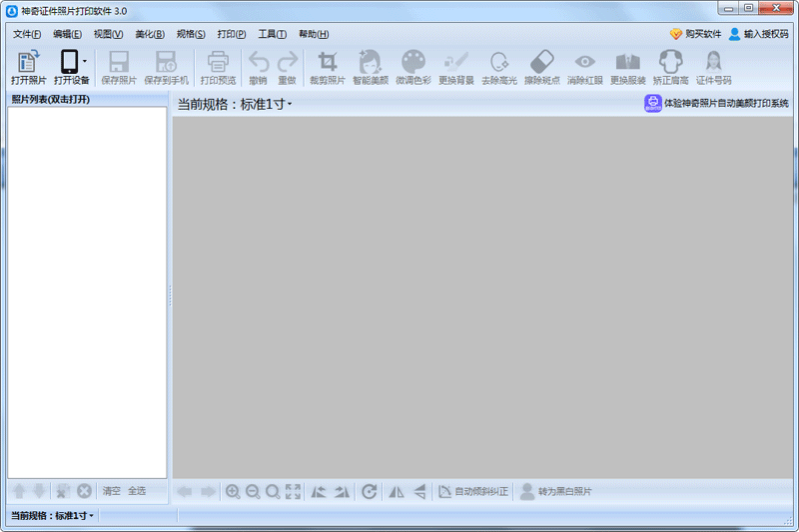Open the 当前规格 标准1寸 dropdown in header
The width and height of the screenshot is (799, 532).
point(235,105)
